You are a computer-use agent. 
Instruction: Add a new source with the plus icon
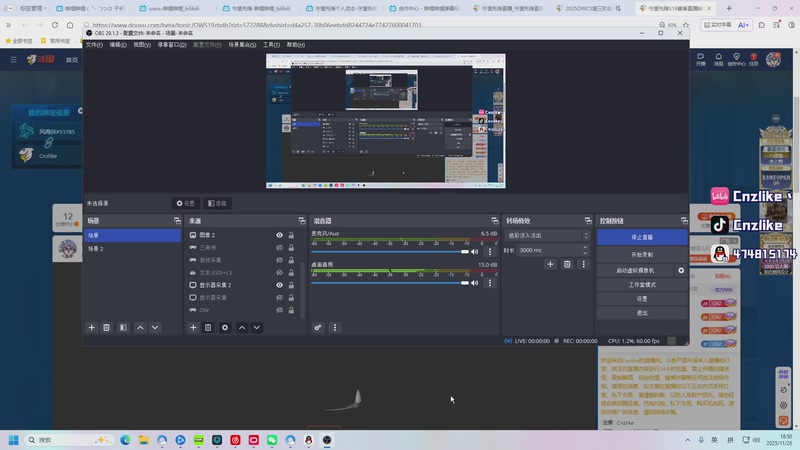[193, 327]
